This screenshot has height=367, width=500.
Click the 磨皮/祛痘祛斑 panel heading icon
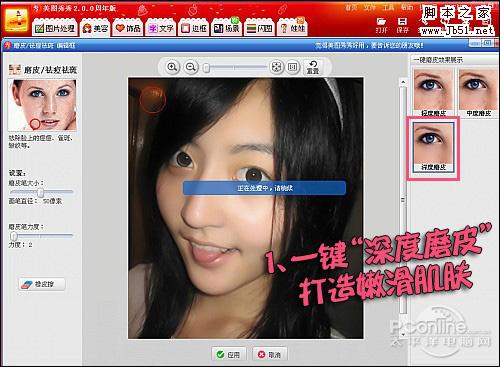pos(15,69)
